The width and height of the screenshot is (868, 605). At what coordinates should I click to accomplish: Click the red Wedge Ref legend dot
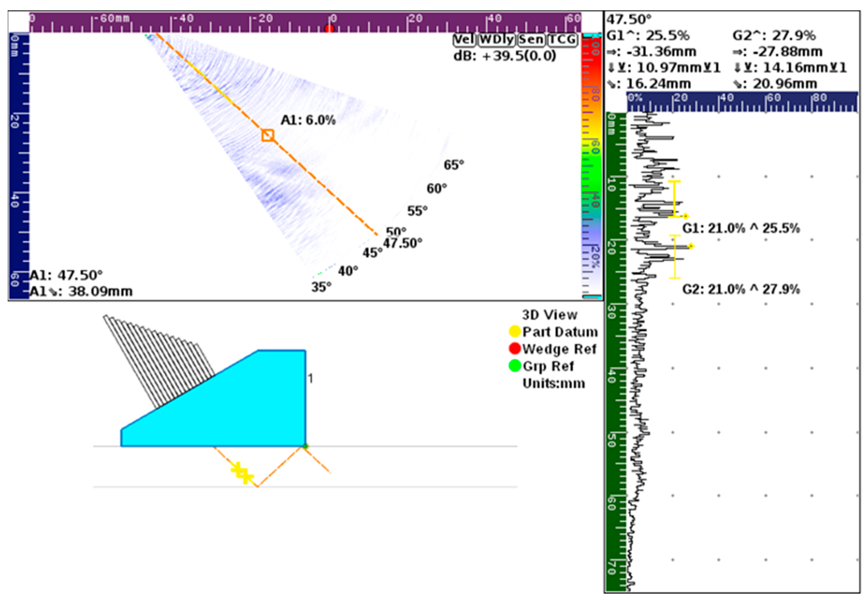[x=514, y=349]
